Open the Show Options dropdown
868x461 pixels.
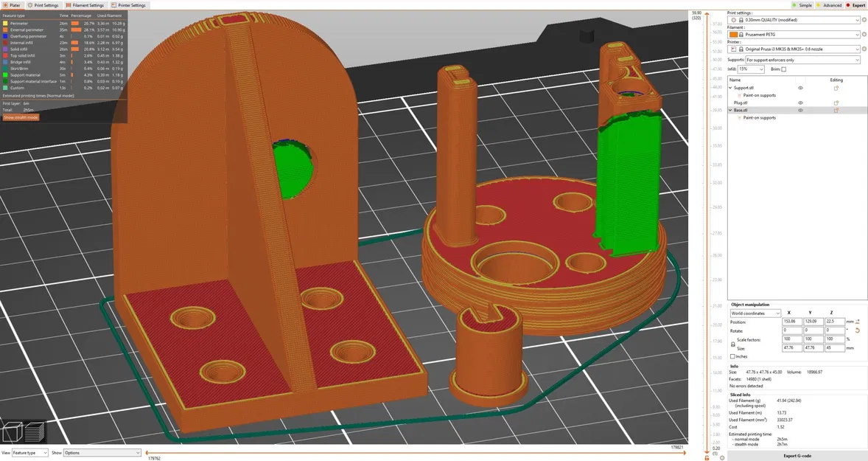click(x=102, y=453)
